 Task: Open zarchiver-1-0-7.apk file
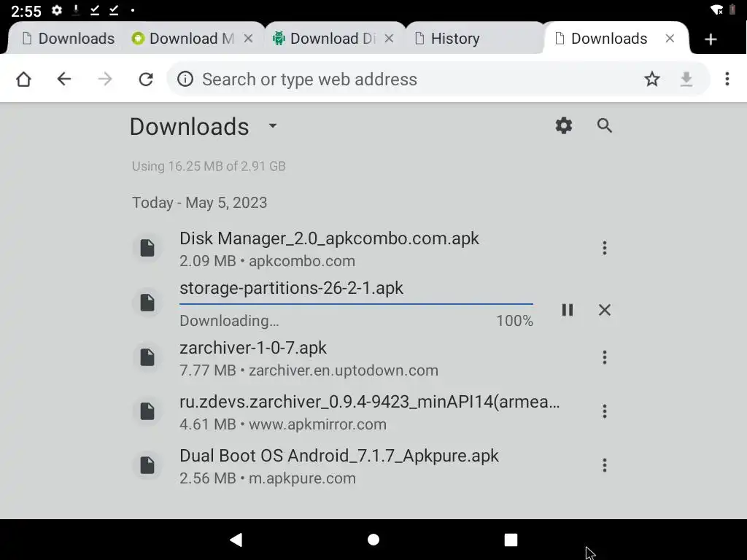click(253, 348)
